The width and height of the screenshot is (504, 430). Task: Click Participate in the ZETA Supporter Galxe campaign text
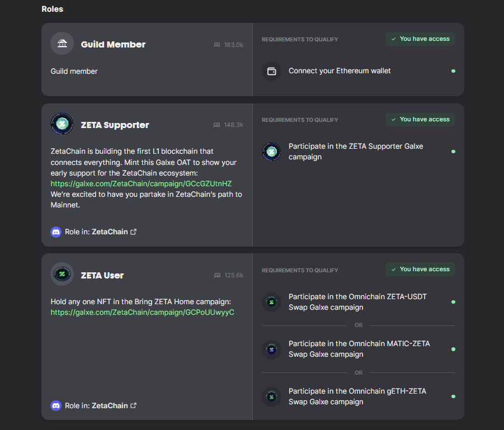point(356,152)
